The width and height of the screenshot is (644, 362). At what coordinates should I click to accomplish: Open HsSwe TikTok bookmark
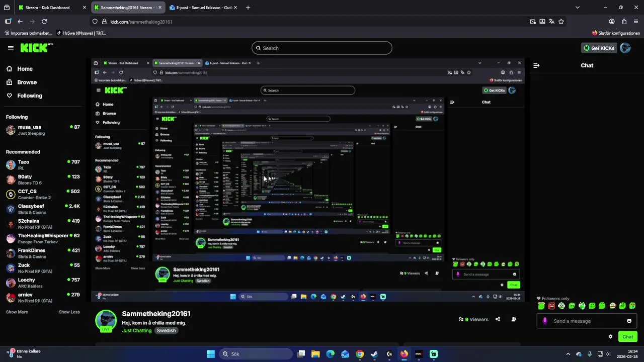click(x=81, y=33)
